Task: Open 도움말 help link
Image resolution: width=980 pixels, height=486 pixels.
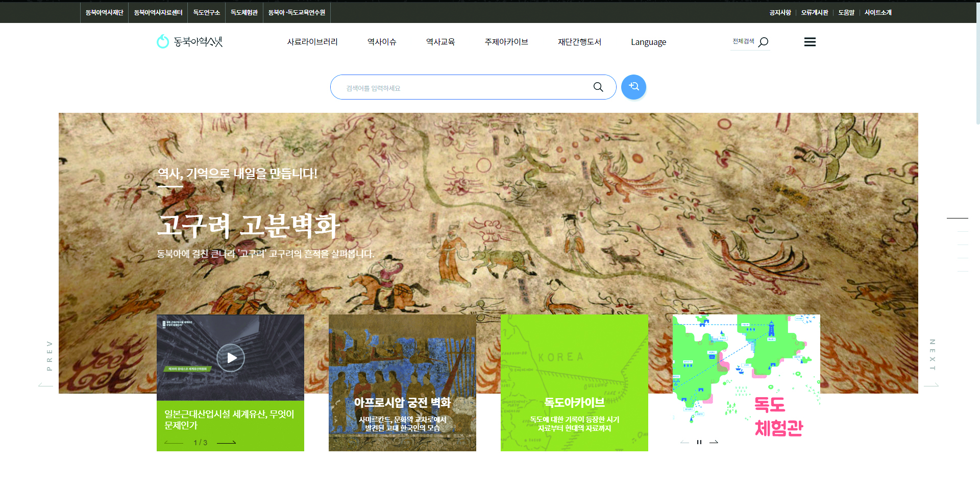Action: pos(846,12)
